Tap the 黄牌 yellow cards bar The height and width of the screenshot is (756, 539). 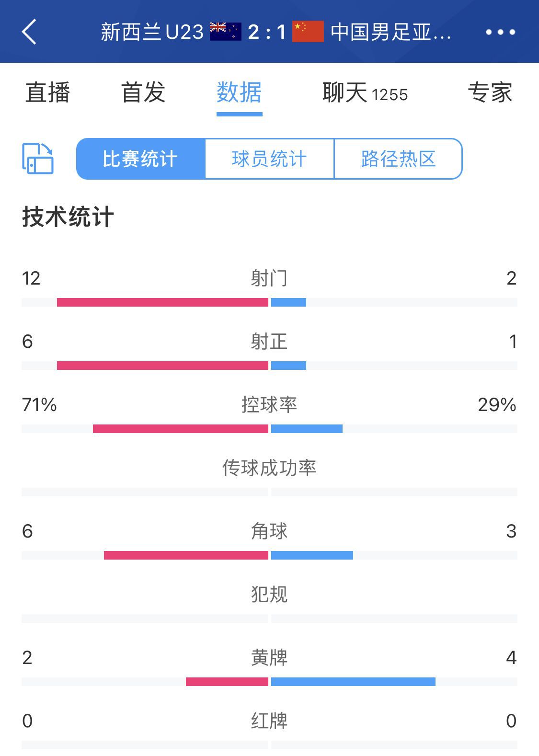click(269, 682)
